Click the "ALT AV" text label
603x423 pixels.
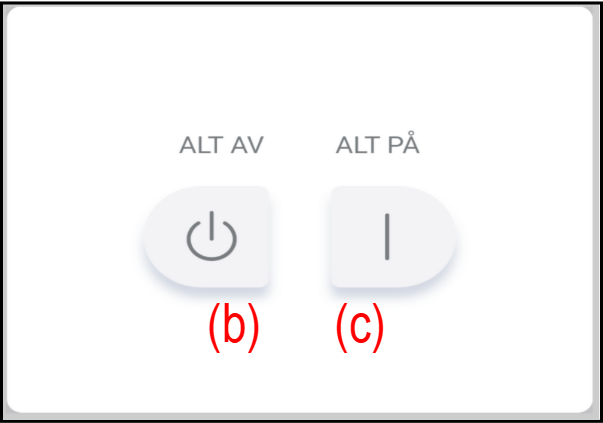(x=221, y=146)
